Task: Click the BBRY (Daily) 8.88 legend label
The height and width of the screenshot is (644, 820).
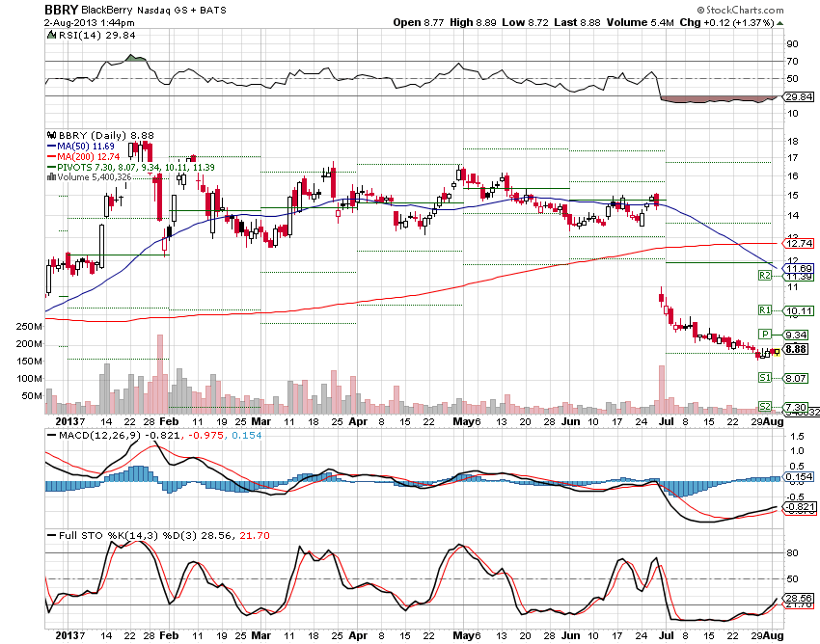Action: [106, 135]
